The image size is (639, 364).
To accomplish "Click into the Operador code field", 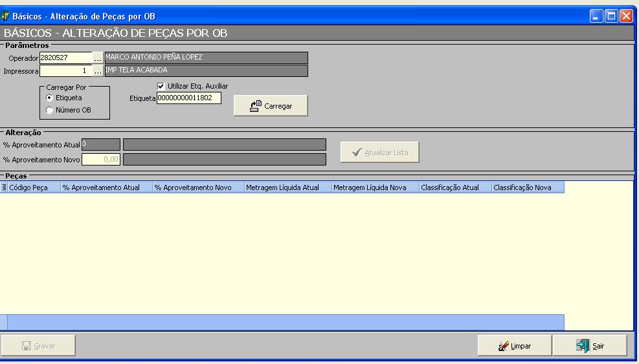I will (x=65, y=58).
